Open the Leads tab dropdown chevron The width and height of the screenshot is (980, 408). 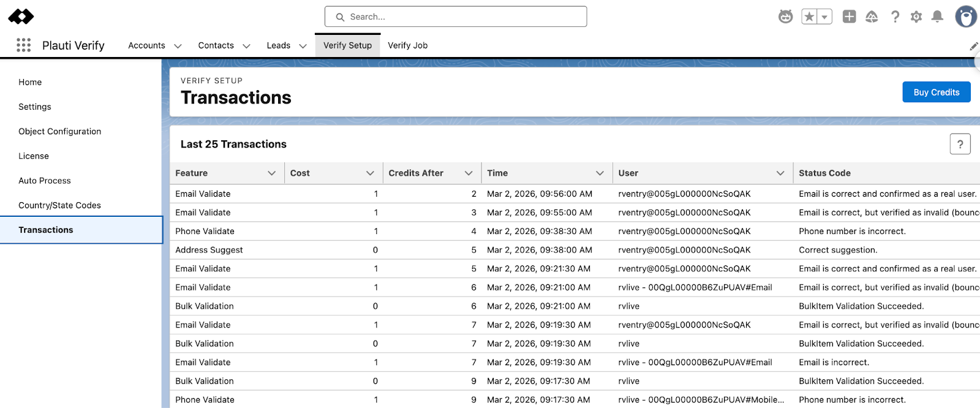(x=303, y=46)
